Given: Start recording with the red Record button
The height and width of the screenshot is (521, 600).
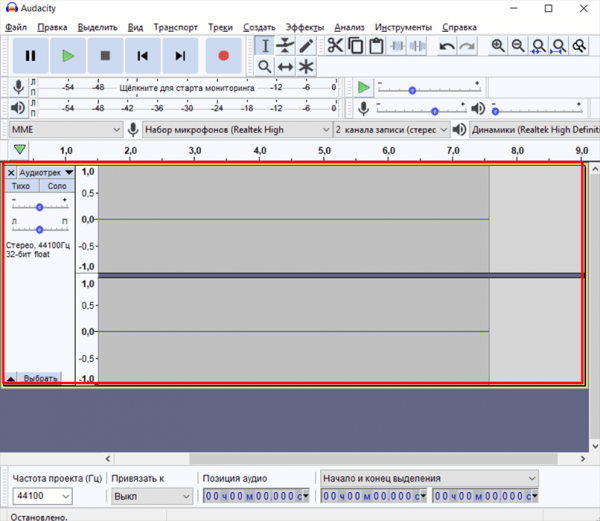Looking at the screenshot, I should (x=223, y=56).
